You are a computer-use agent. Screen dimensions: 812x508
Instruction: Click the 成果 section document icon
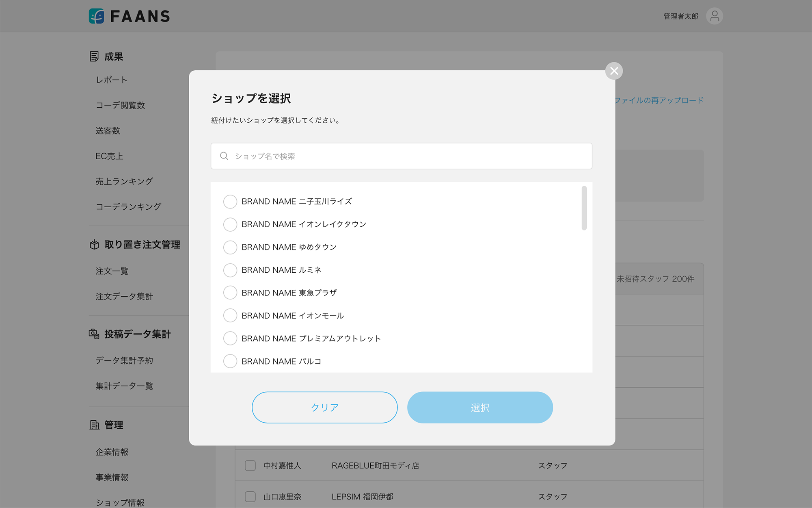coord(94,56)
